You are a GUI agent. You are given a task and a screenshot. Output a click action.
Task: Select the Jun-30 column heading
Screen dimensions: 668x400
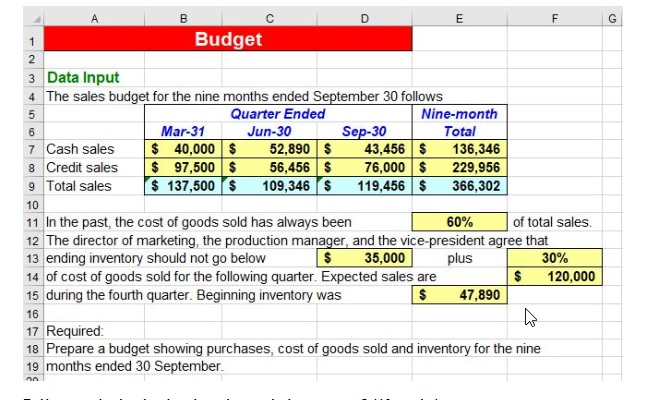(x=269, y=131)
